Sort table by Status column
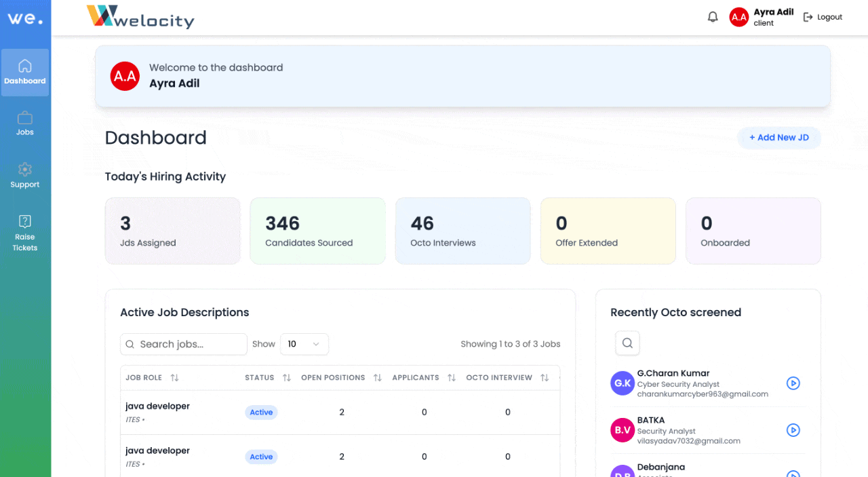868x477 pixels. 286,378
